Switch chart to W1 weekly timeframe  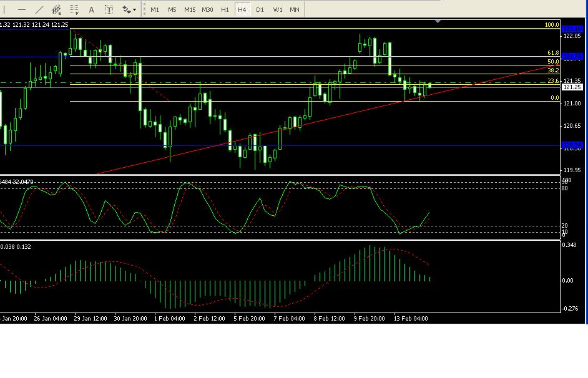pyautogui.click(x=278, y=9)
